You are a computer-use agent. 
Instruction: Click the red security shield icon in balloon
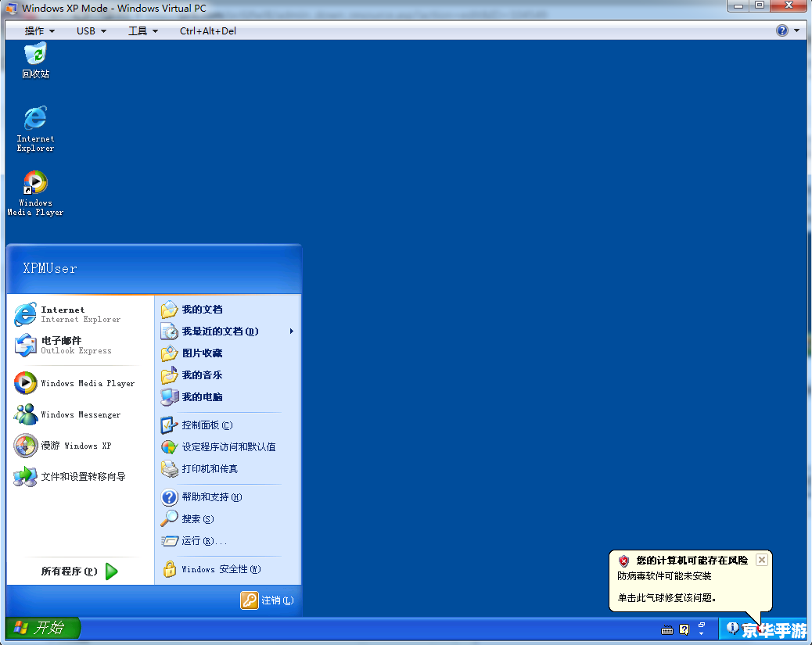click(623, 561)
